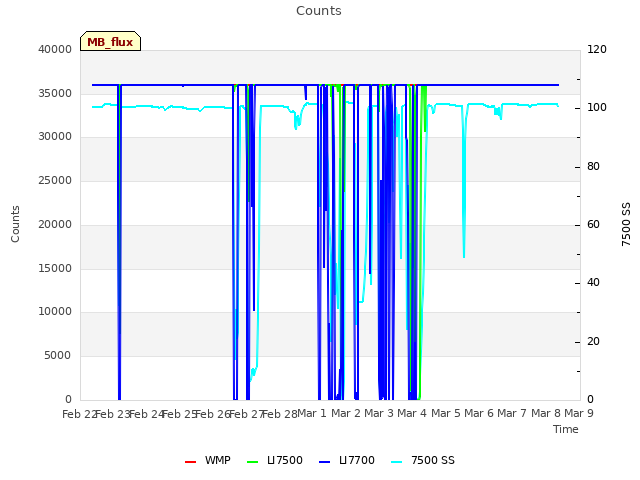Click the 30000 left axis tick

(x=55, y=137)
